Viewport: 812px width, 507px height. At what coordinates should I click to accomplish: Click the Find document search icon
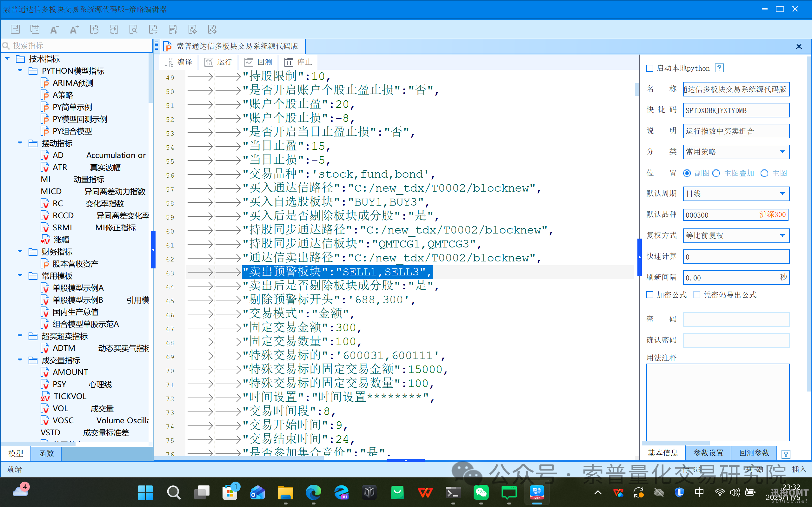point(134,29)
